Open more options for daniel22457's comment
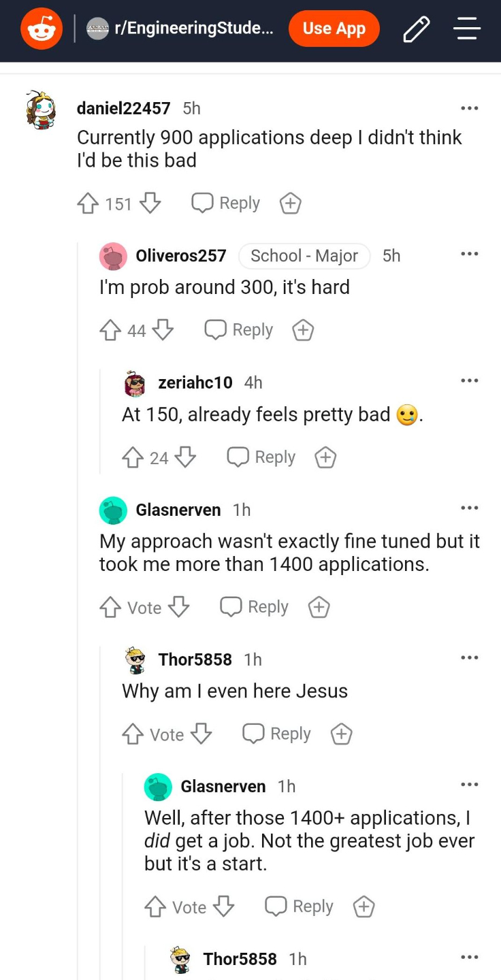Screen dimensions: 501x980 click(469, 108)
